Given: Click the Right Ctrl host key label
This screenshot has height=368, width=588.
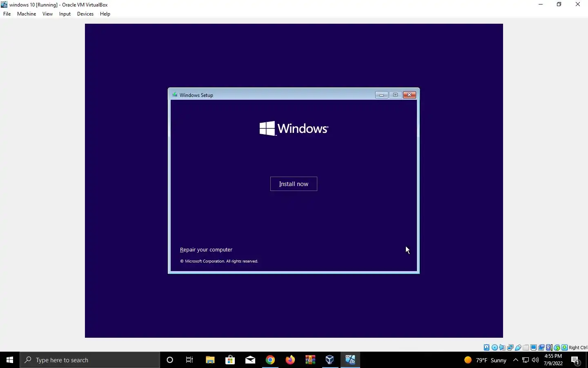Looking at the screenshot, I should coord(578,348).
